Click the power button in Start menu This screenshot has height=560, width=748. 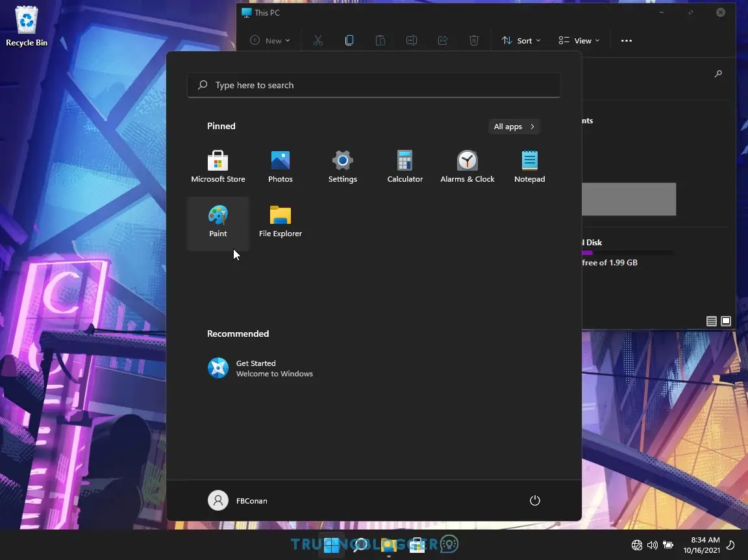[535, 500]
